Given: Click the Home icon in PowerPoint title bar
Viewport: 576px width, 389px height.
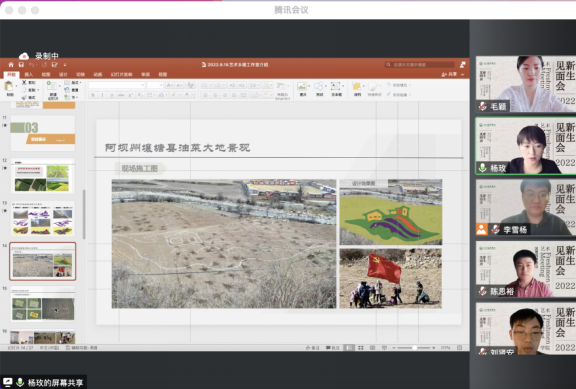Looking at the screenshot, I should click(11, 65).
